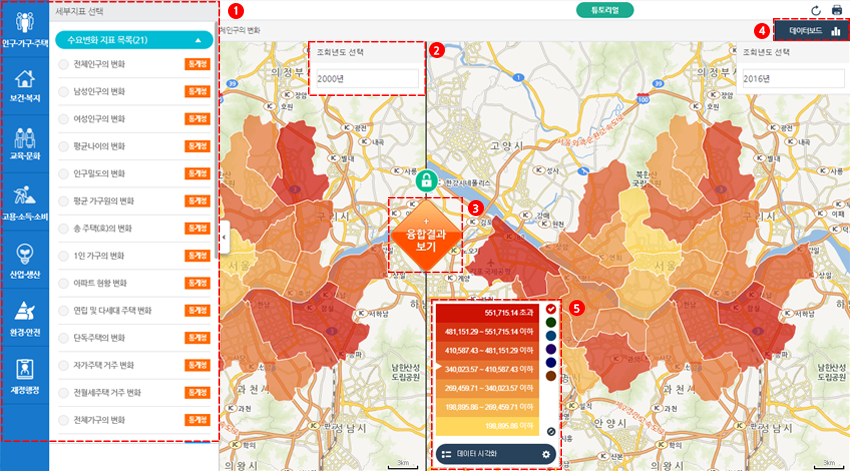The image size is (850, 471).
Task: Select the 전체인구의 변화 radio button
Action: [x=63, y=64]
